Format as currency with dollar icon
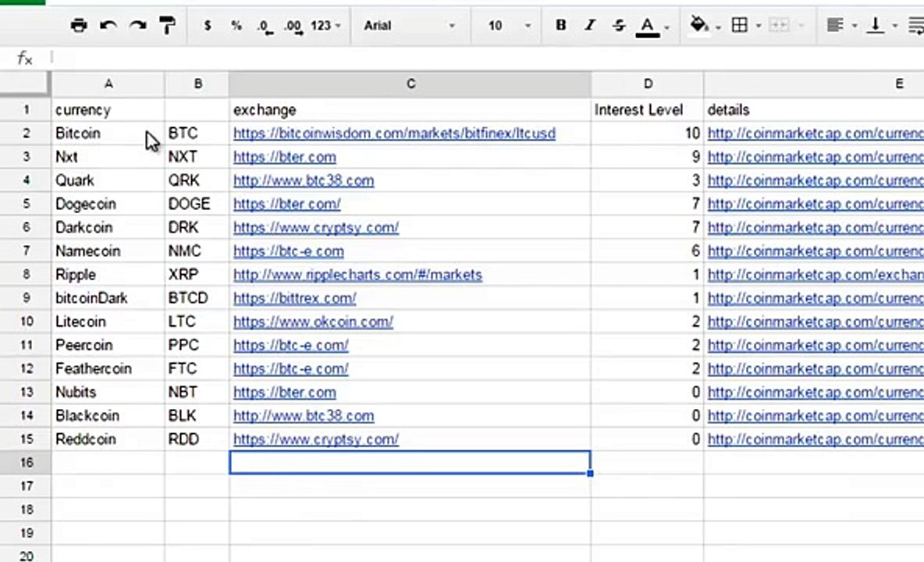The height and width of the screenshot is (562, 924). point(207,26)
